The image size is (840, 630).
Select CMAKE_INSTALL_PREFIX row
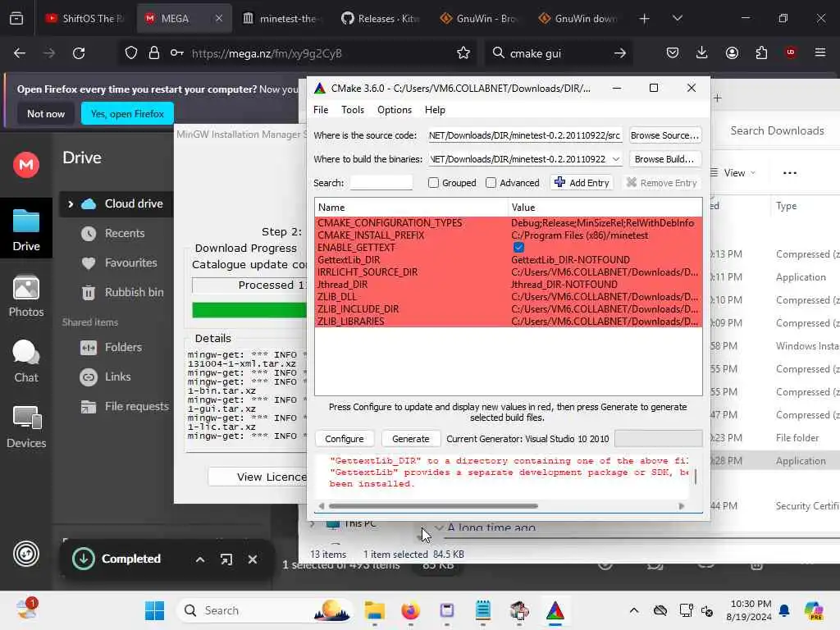tap(509, 235)
